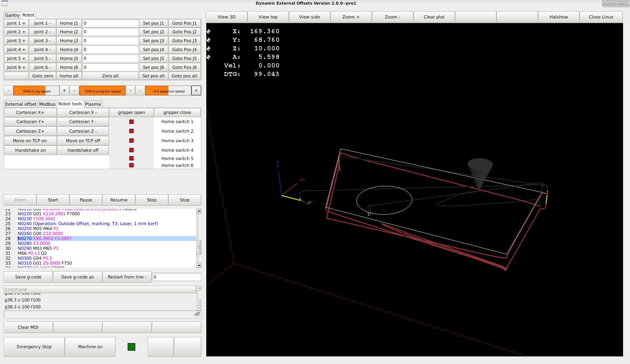The image size is (630, 364).
Task: Click the Y axis home indicator icon
Action: (208, 40)
